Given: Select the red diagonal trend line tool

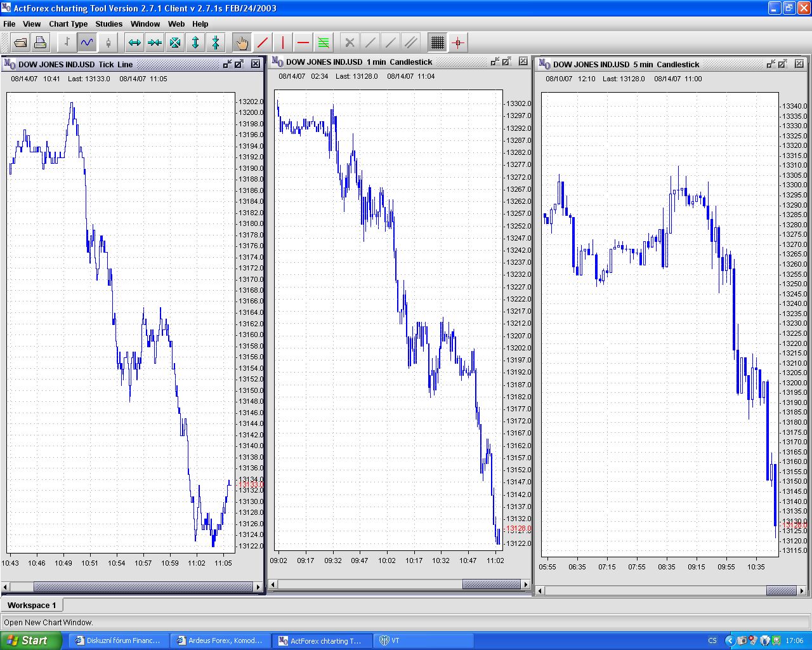Looking at the screenshot, I should [263, 43].
